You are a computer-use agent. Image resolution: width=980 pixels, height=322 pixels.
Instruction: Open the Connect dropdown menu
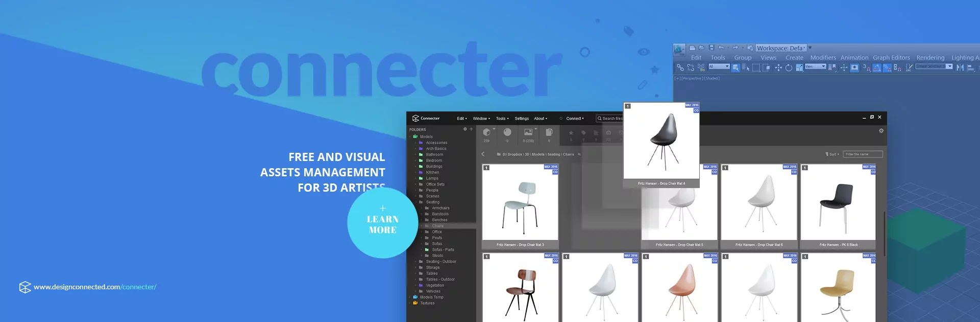click(575, 119)
